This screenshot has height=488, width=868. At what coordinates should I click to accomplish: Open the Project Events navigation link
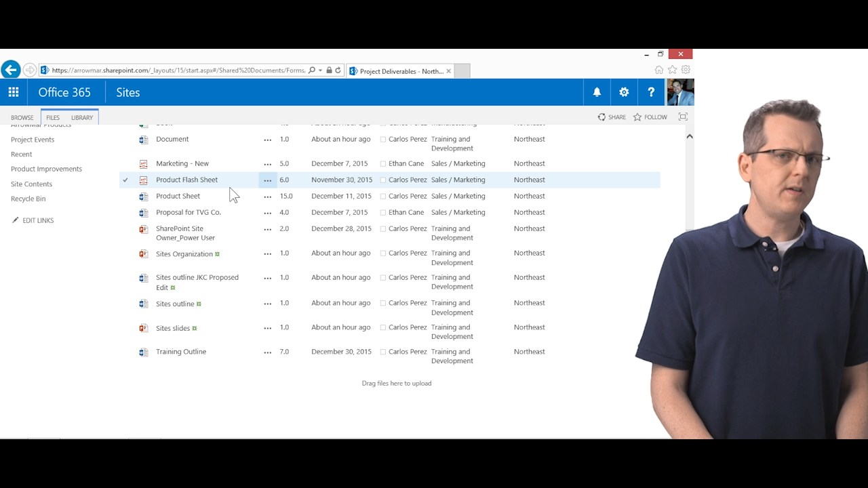[33, 140]
